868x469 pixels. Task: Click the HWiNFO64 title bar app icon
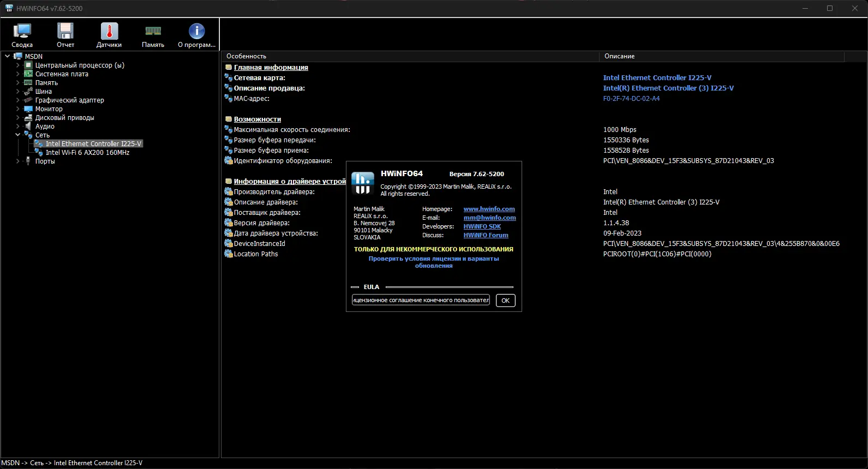tap(9, 8)
